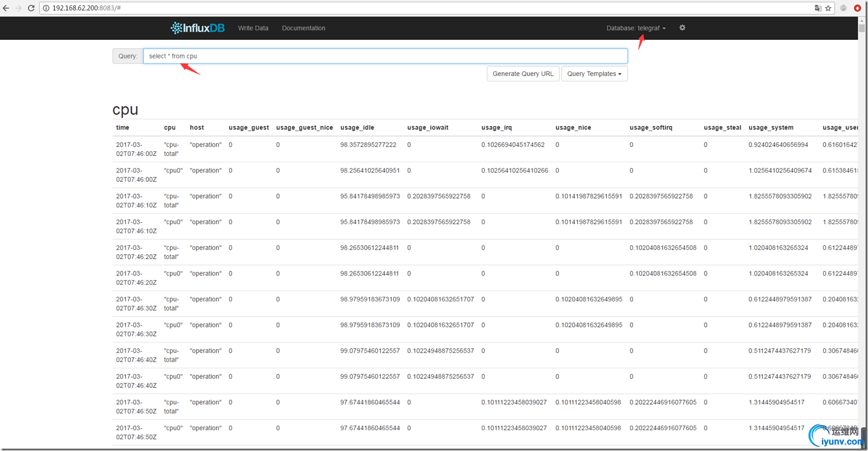Select 0.5112474437627179 in its cpu-total row

coord(780,351)
